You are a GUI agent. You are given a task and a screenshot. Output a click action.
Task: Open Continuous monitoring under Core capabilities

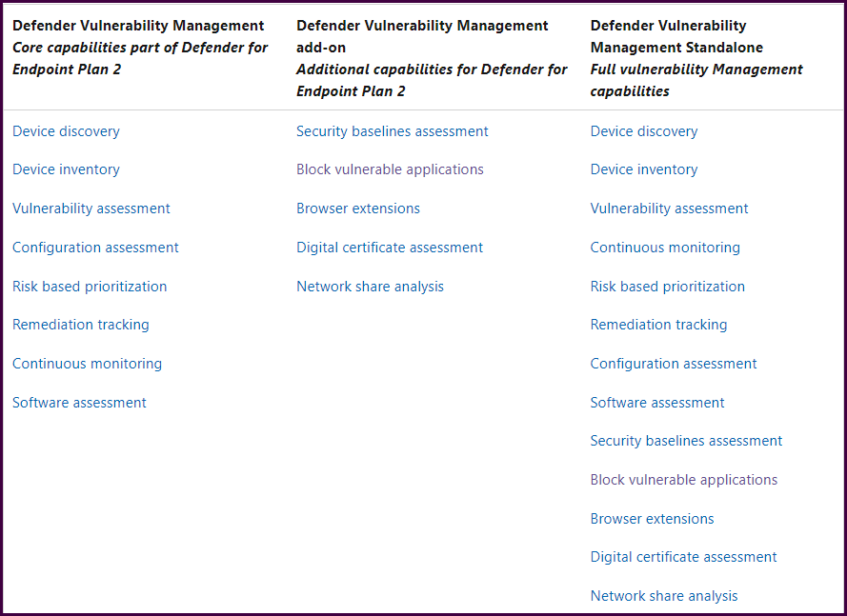[87, 363]
